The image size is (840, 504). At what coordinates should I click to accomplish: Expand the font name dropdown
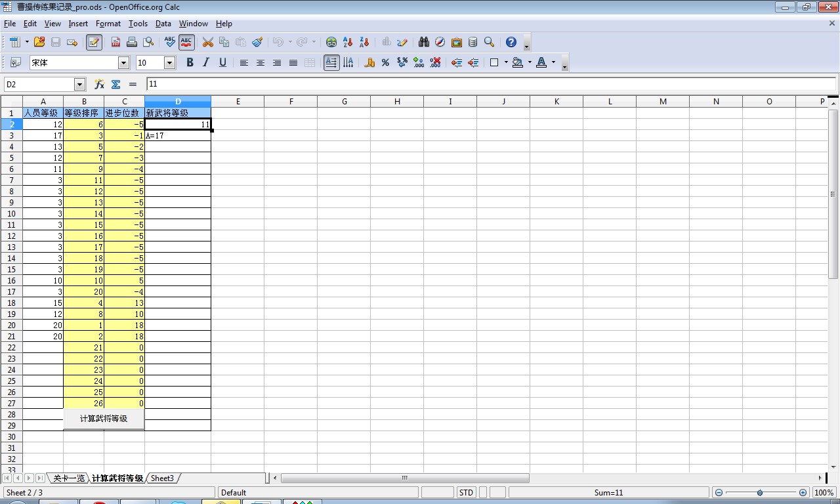[x=123, y=62]
